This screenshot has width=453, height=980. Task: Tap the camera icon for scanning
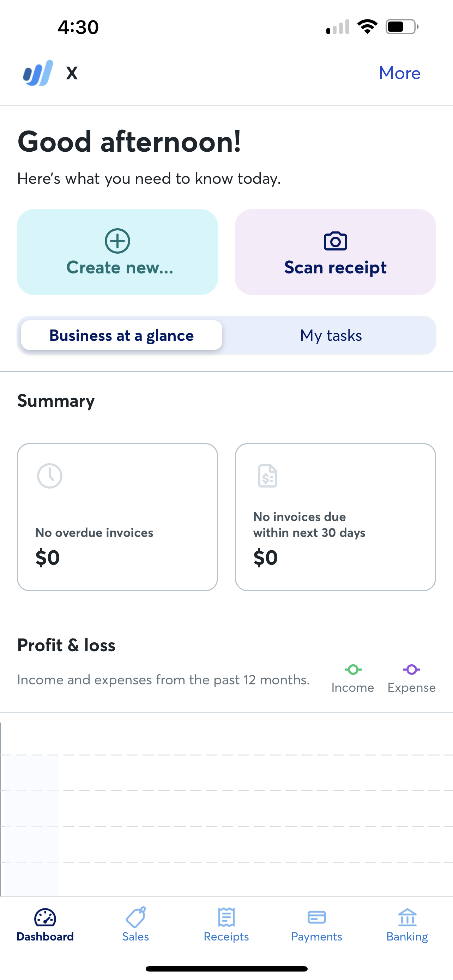[x=335, y=241]
